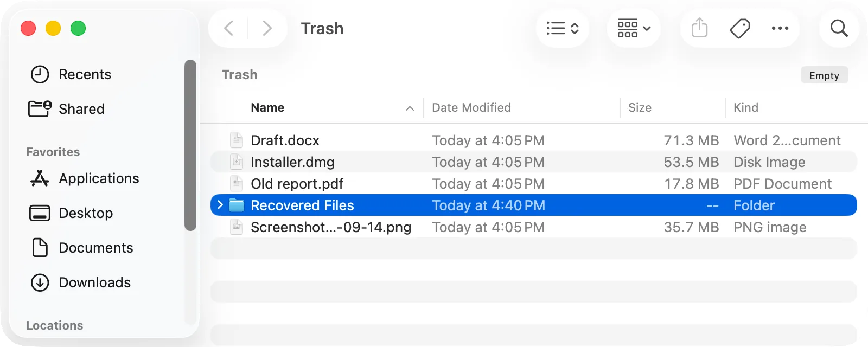Screen dimensions: 868x347
Task: Sort by the Size column
Action: coord(640,107)
